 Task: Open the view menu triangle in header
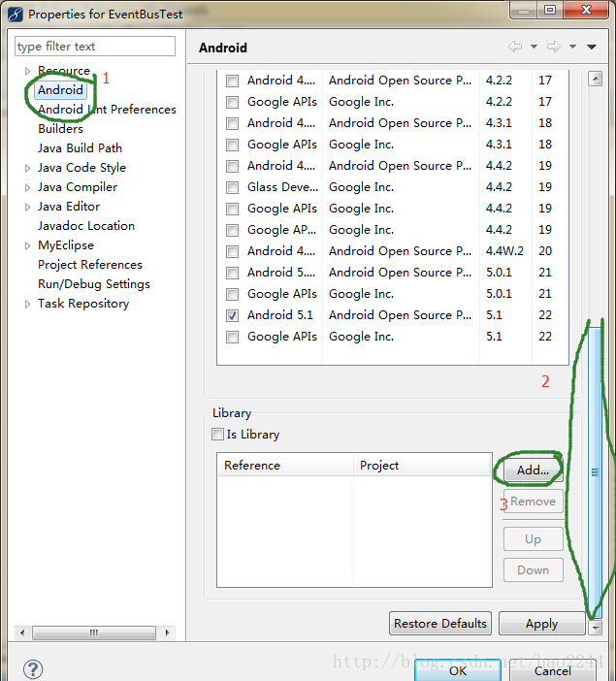[592, 48]
